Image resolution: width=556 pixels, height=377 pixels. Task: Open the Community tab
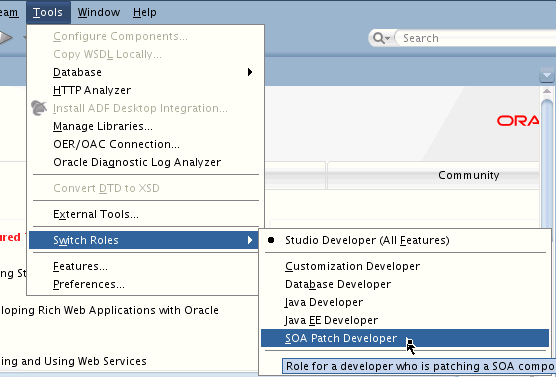pos(469,175)
